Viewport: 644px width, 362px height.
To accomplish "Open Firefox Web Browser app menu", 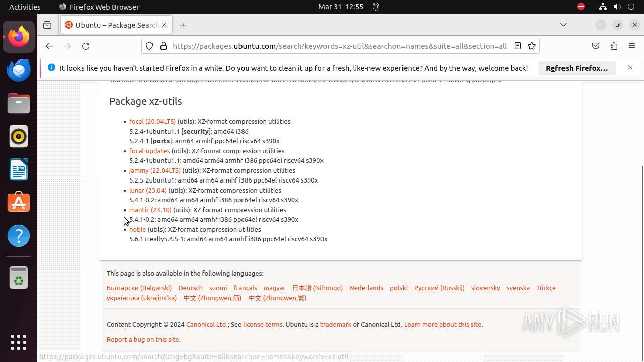I will (99, 7).
